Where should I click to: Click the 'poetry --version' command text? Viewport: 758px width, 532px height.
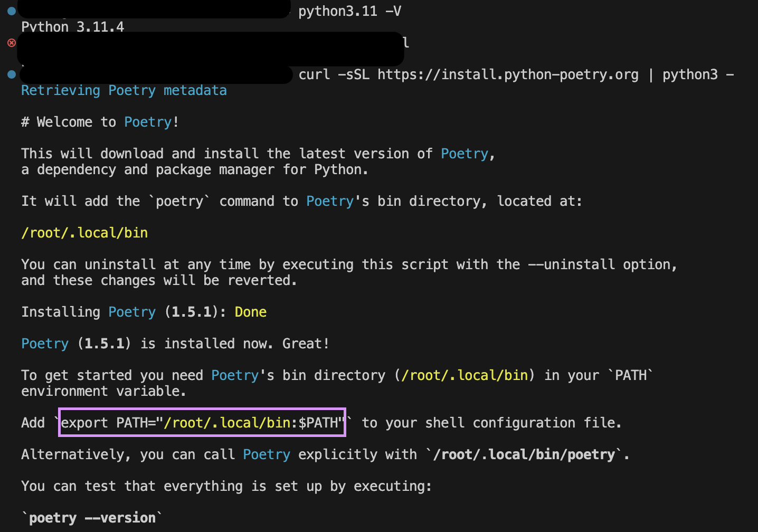tap(92, 518)
